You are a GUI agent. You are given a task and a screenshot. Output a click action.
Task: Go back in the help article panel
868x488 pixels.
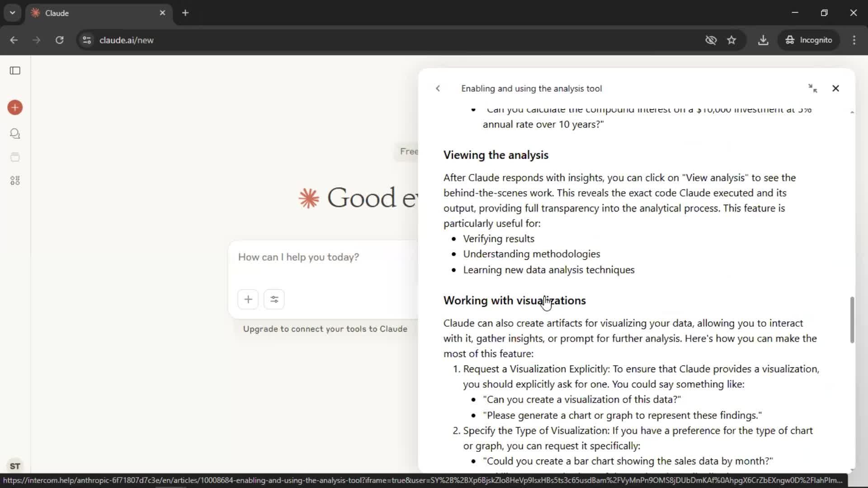(438, 89)
